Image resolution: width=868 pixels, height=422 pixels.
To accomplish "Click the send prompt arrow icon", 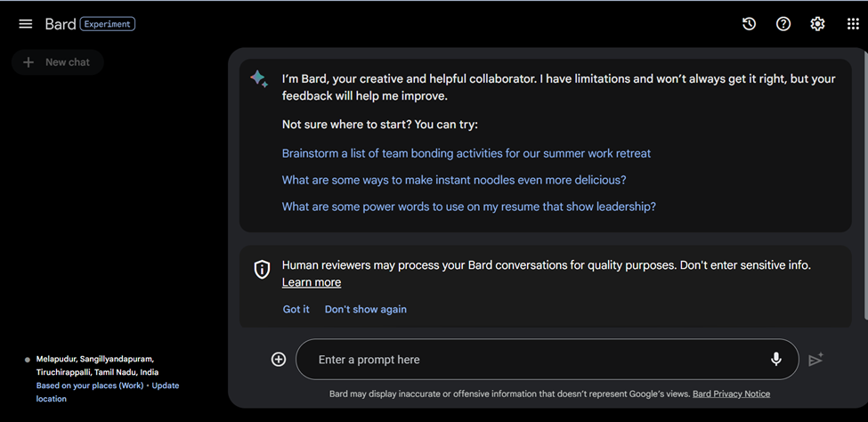I will coord(815,359).
